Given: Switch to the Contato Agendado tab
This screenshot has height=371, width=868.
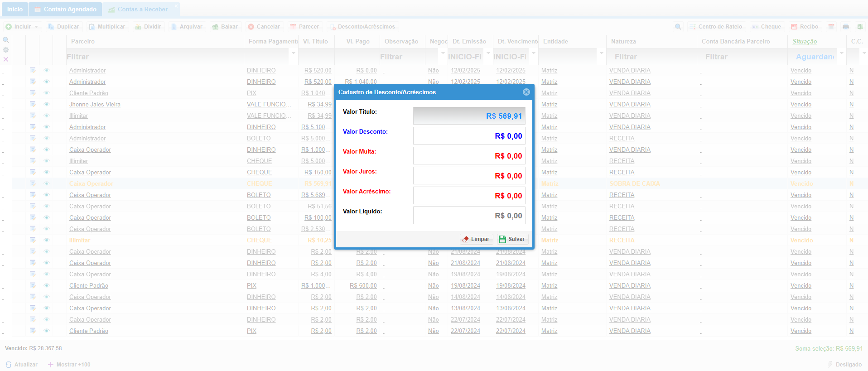Looking at the screenshot, I should [x=65, y=9].
